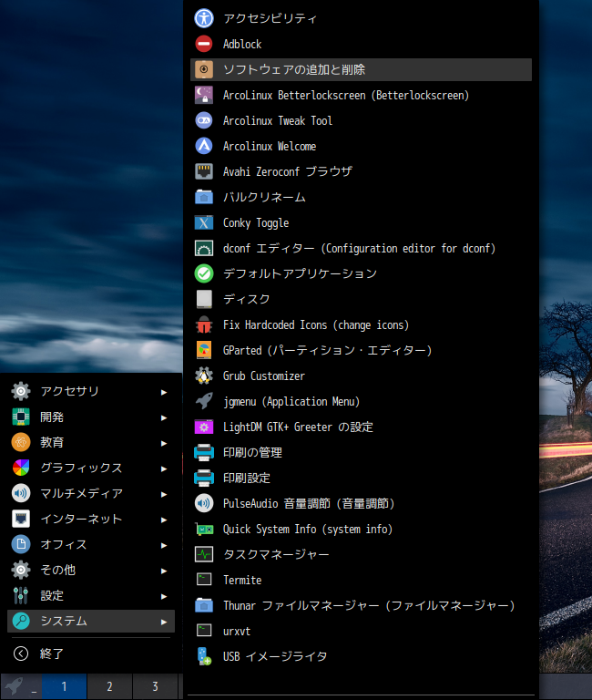This screenshot has width=592, height=700.
Task: Open the グラフィックス category
Action: pyautogui.click(x=91, y=468)
